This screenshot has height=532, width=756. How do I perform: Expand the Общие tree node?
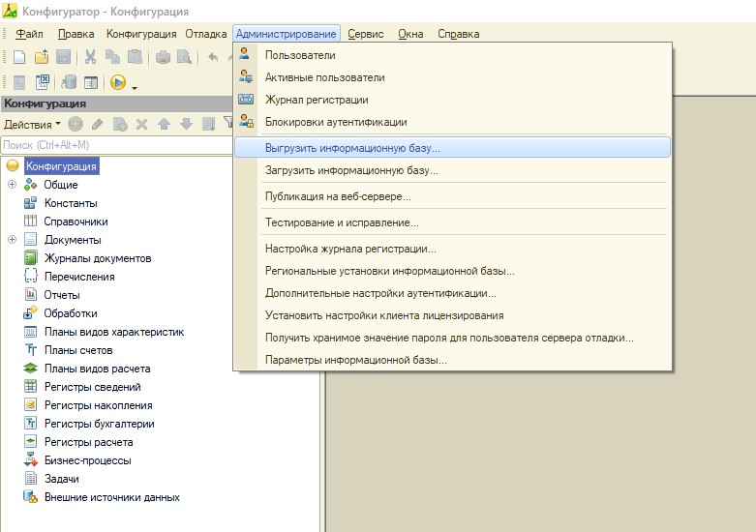coord(12,185)
